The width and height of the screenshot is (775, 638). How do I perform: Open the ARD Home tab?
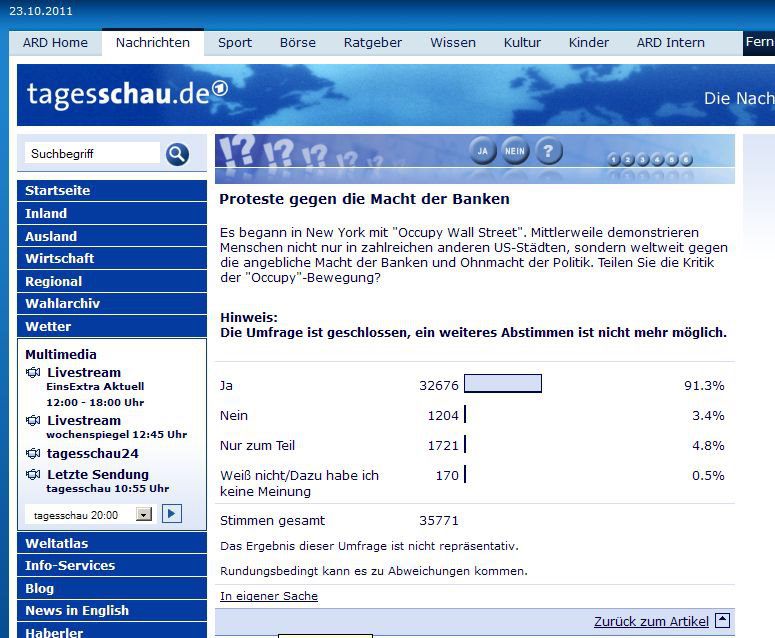pos(55,43)
